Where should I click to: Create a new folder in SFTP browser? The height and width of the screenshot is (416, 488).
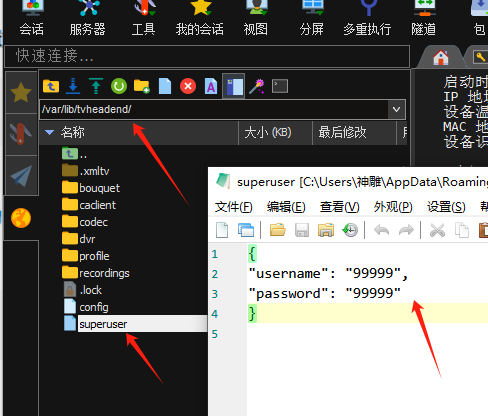[142, 86]
